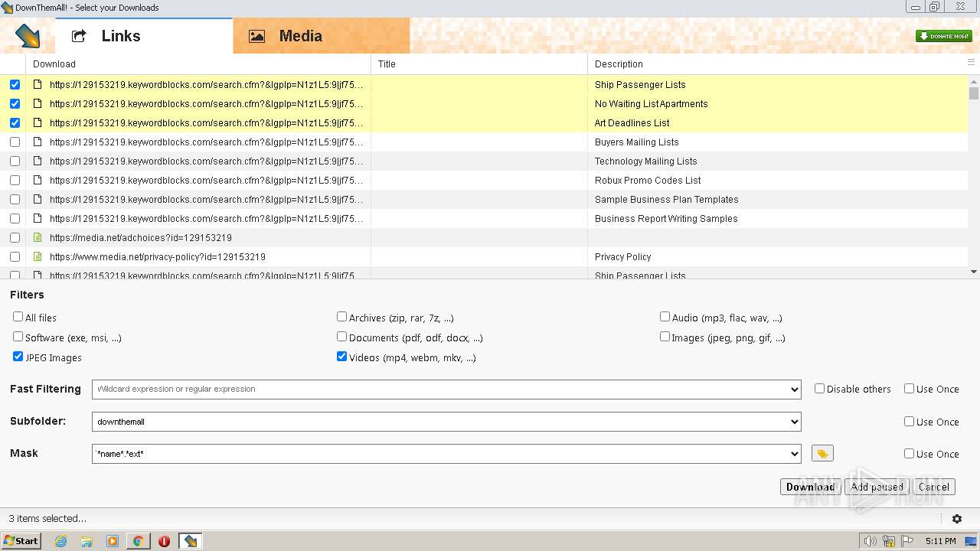Check the Buyers Mailing Lists download
This screenshot has height=551, width=980.
15,142
